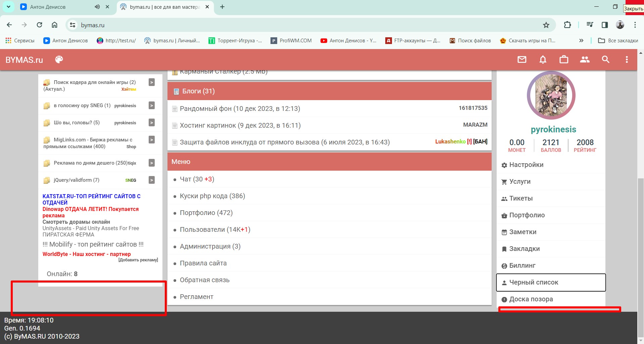The height and width of the screenshot is (344, 644).
Task: Mute the Антон Денисов tab audio
Action: click(x=97, y=7)
